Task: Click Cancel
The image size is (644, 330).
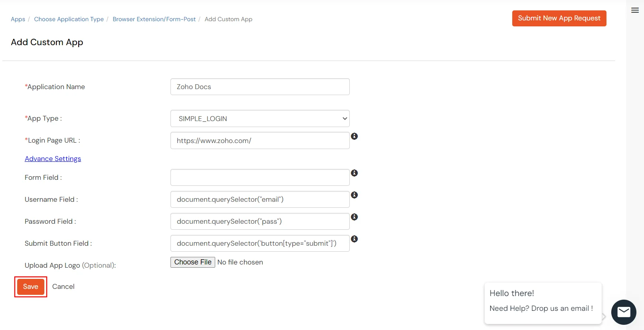Action: [63, 286]
